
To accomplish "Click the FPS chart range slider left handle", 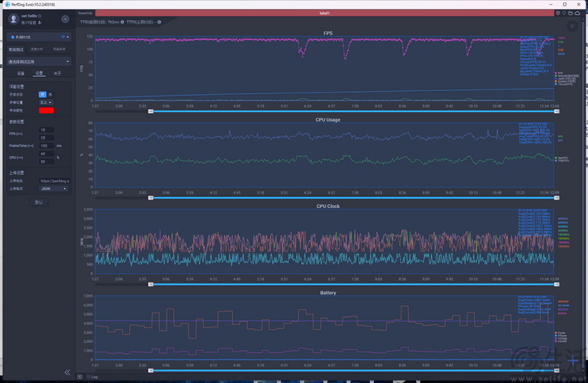I will tap(151, 111).
